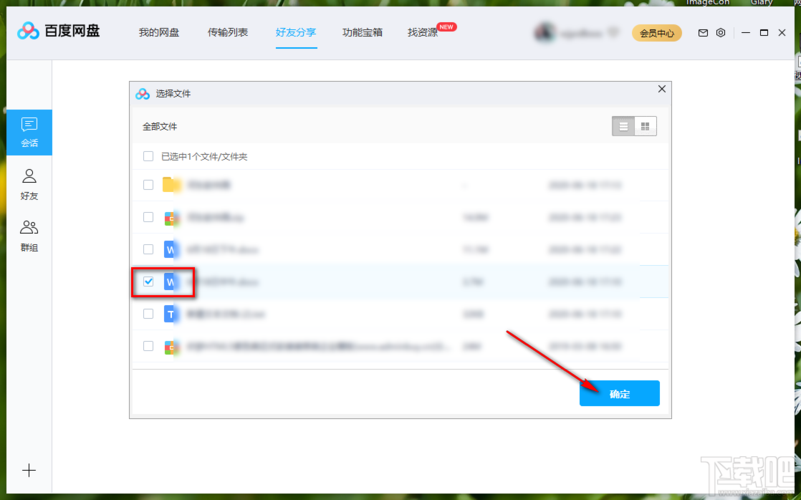This screenshot has height=500, width=801.
Task: Click the 选择文件 dialog title icon
Action: click(x=143, y=94)
